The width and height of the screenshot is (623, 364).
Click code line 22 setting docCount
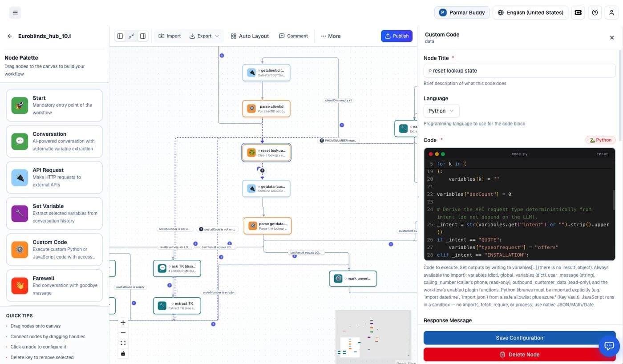point(474,194)
